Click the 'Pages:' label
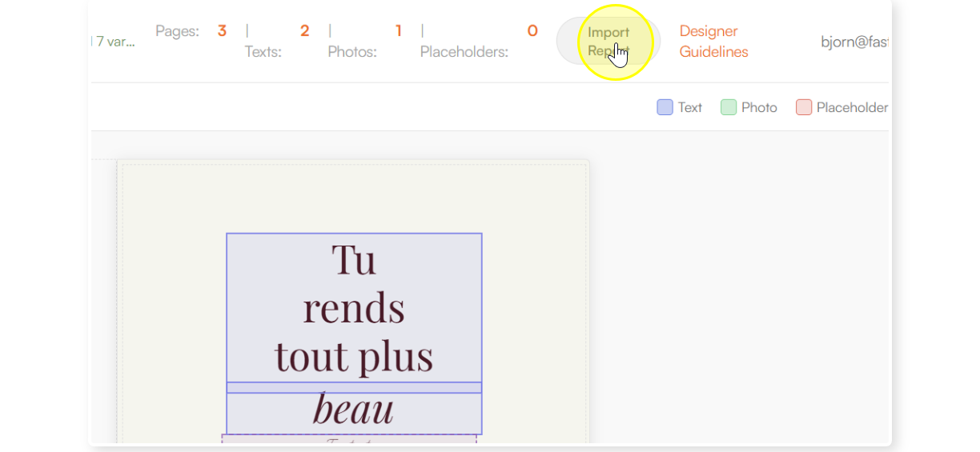The height and width of the screenshot is (452, 980). [177, 31]
